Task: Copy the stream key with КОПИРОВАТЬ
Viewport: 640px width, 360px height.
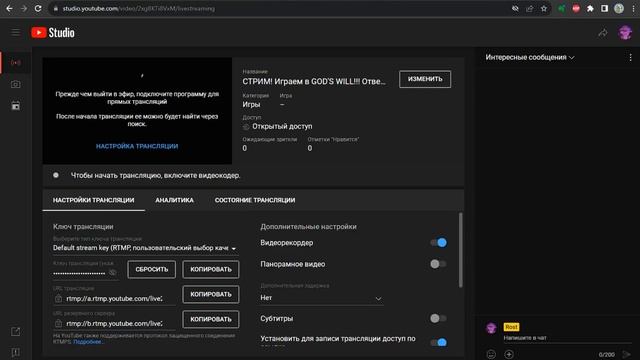Action: coord(211,269)
